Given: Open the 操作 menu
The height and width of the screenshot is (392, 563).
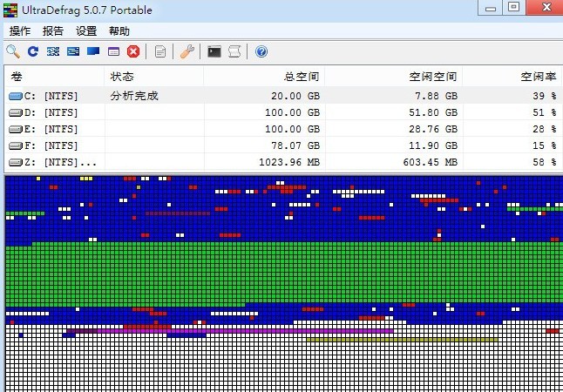Looking at the screenshot, I should tap(20, 31).
